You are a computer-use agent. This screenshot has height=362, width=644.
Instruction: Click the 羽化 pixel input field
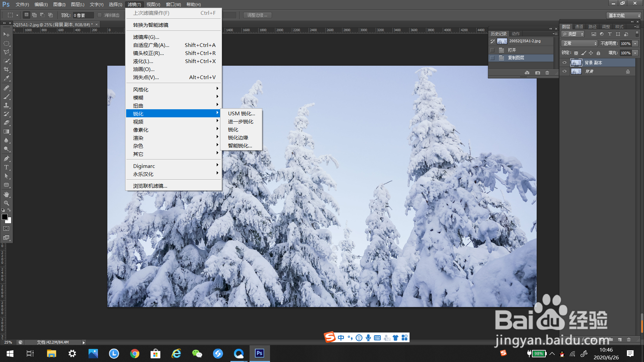(83, 15)
